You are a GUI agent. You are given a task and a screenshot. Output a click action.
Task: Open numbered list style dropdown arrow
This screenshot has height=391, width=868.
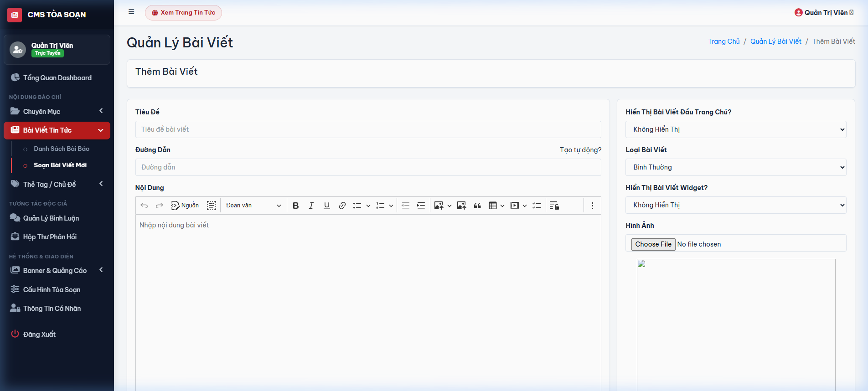(391, 206)
